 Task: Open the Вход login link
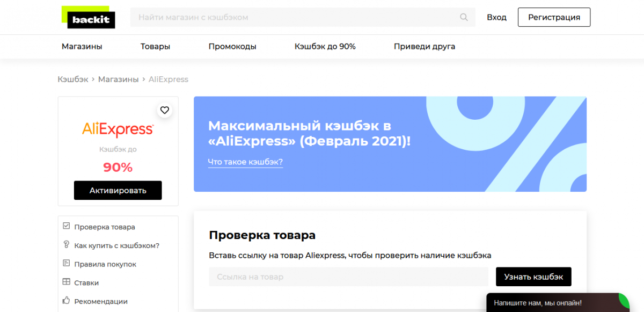496,17
